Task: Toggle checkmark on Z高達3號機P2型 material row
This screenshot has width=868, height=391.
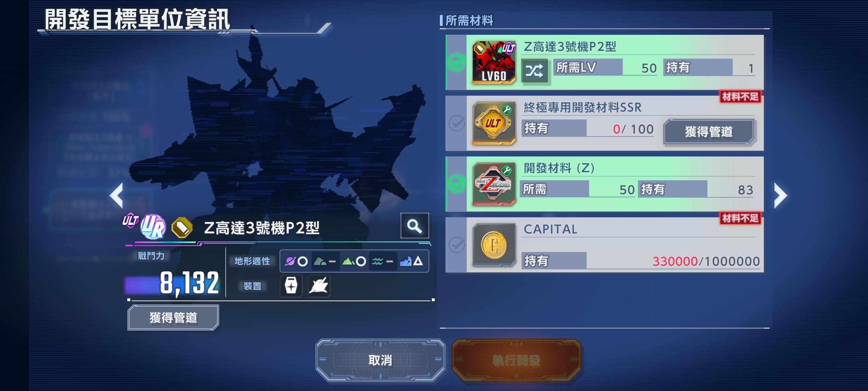Action: (x=456, y=62)
